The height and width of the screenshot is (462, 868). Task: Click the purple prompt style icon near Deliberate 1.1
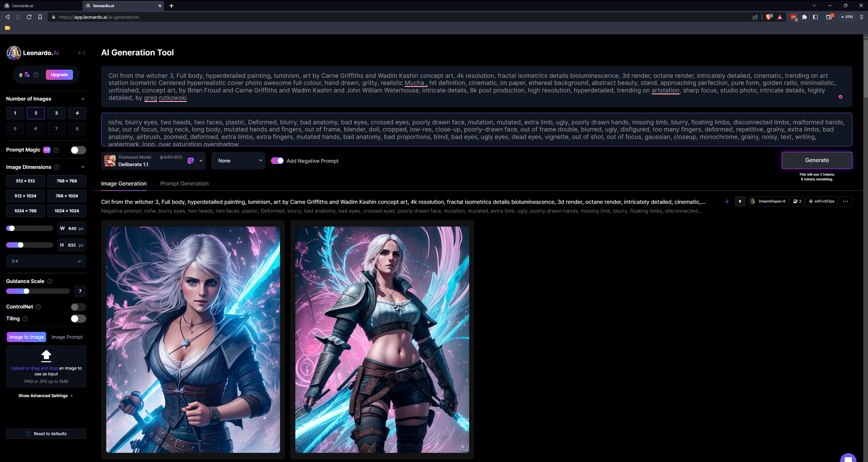pos(191,161)
